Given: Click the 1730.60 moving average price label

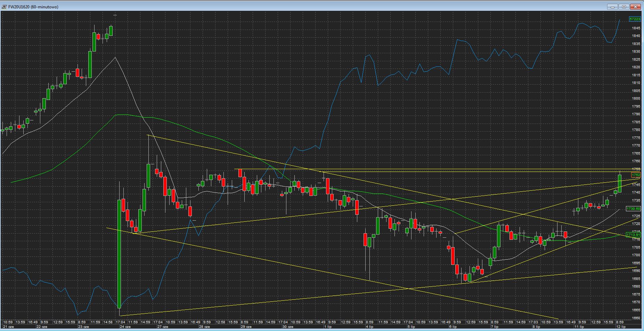Looking at the screenshot, I should pos(633,209).
